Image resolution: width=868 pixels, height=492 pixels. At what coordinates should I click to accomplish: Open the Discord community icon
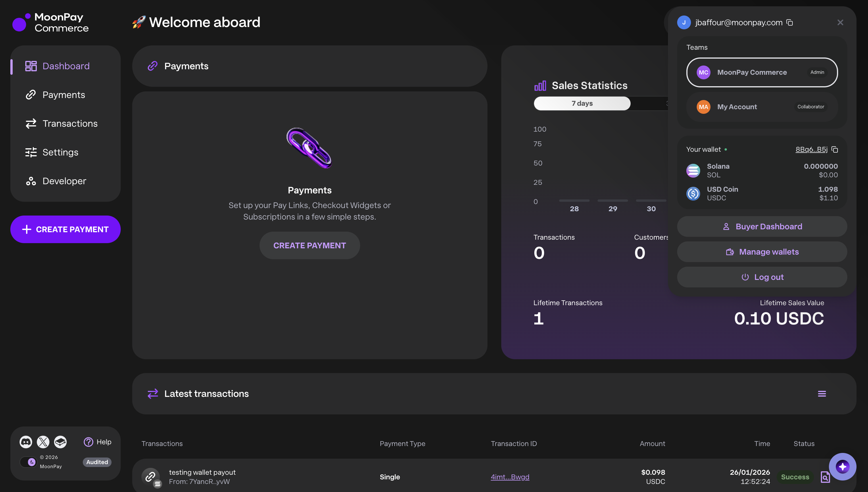pyautogui.click(x=26, y=442)
